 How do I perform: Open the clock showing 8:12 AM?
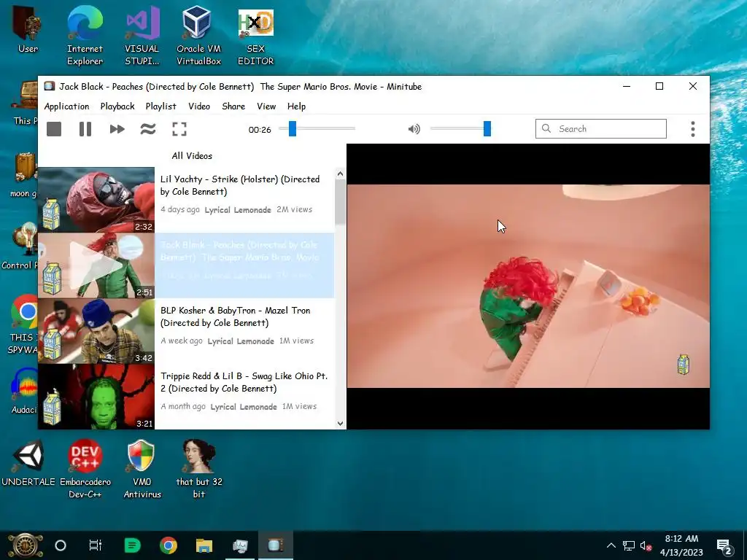(x=681, y=545)
